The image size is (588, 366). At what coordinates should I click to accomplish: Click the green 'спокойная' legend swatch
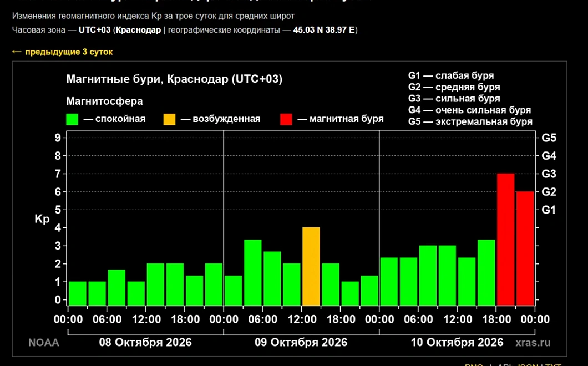pos(72,119)
